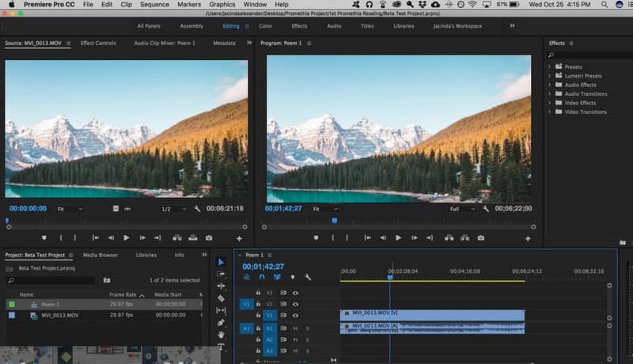Select the Pen tool
The height and width of the screenshot is (364, 633).
pos(221,322)
